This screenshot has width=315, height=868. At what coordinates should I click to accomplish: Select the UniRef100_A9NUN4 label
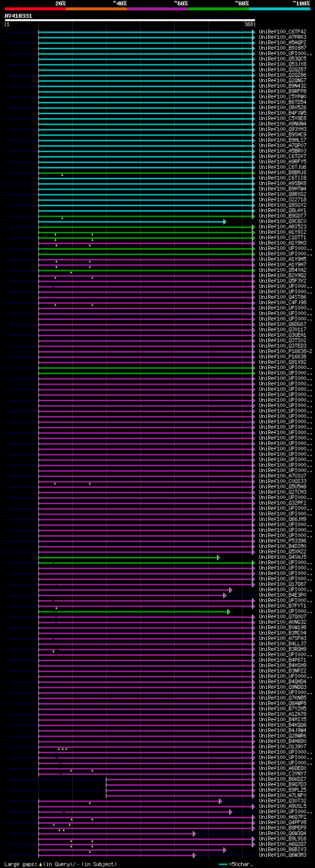coord(283,124)
